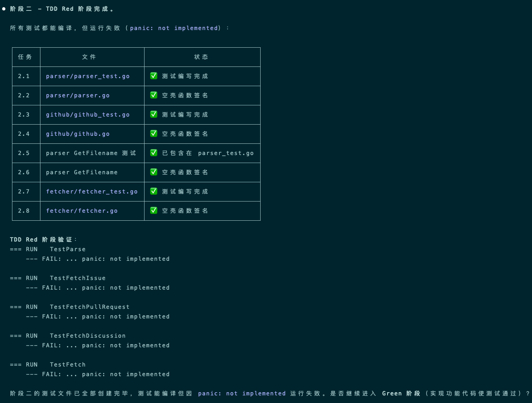Click the white bullet before 阶段二 heading

pyautogui.click(x=4, y=9)
